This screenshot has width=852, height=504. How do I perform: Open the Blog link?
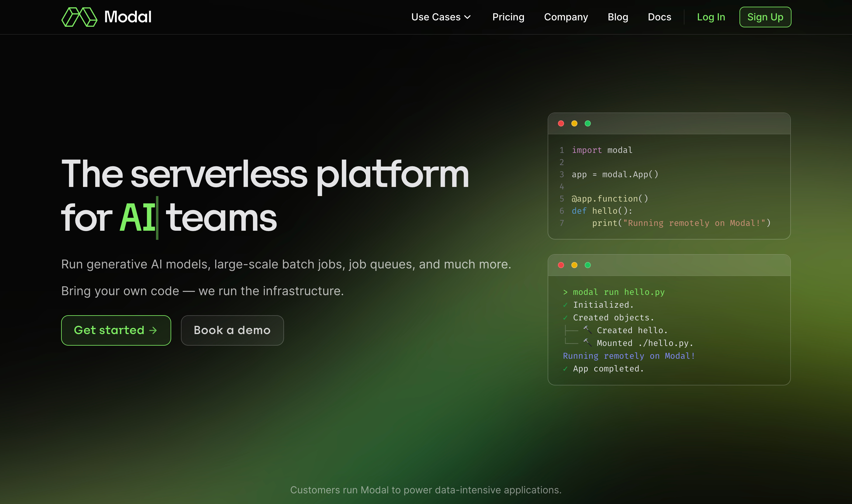click(618, 17)
